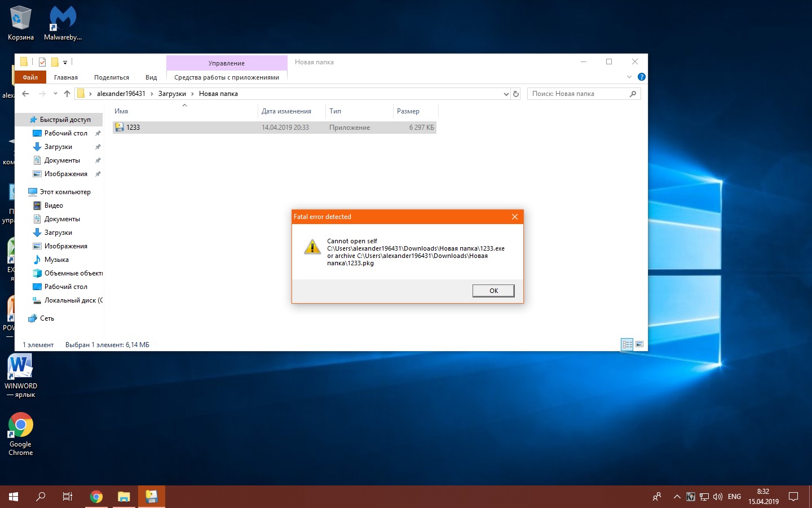
Task: Open the address bar history dropdown
Action: coord(506,94)
